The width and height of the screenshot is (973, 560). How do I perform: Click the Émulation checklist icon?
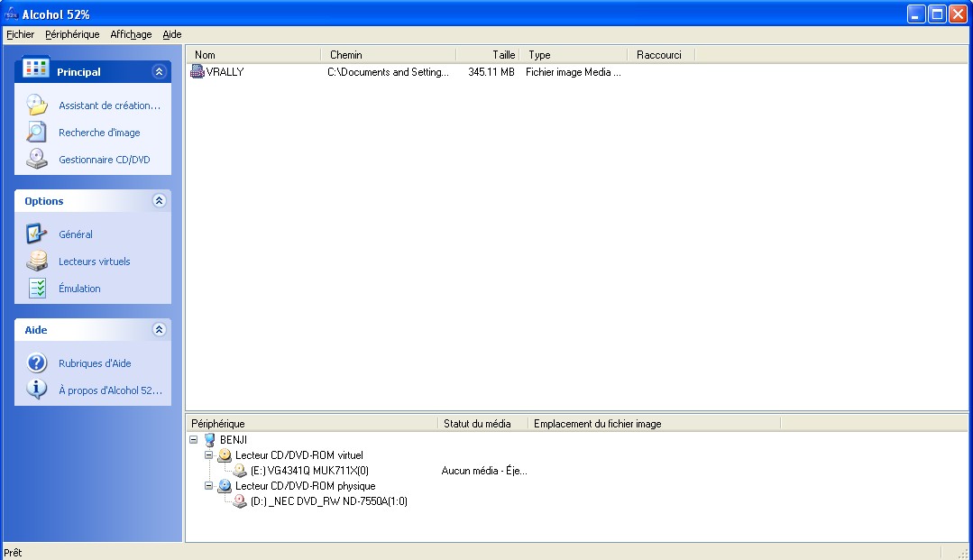click(x=37, y=288)
